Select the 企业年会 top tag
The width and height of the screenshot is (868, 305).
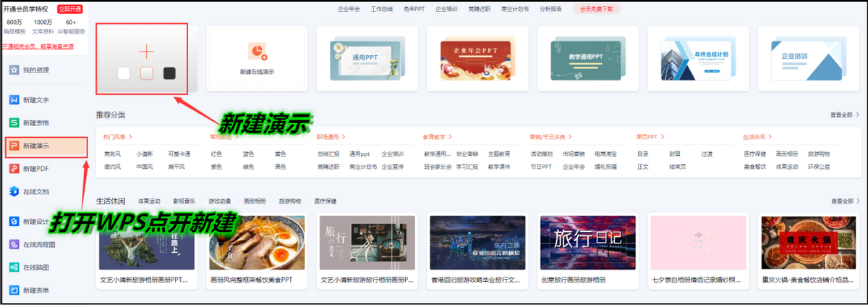click(x=349, y=9)
